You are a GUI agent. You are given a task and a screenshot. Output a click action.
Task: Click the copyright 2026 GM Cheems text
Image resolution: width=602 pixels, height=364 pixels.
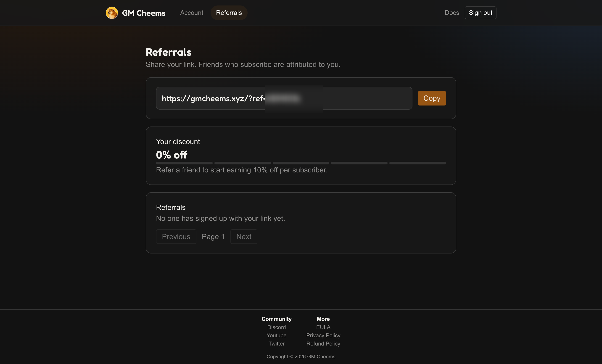(301, 356)
